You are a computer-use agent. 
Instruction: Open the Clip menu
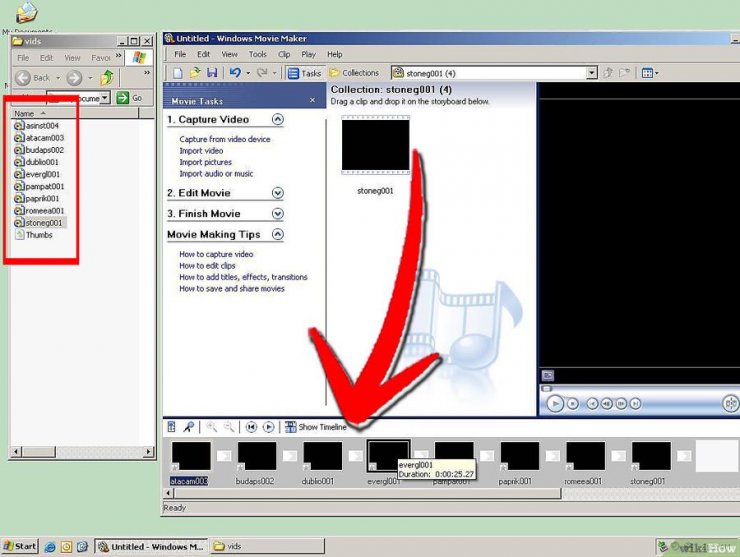[x=284, y=54]
